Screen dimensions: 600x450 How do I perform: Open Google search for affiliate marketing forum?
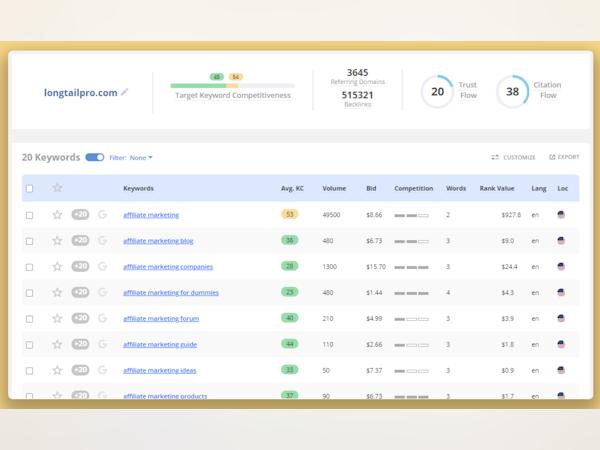click(x=102, y=318)
